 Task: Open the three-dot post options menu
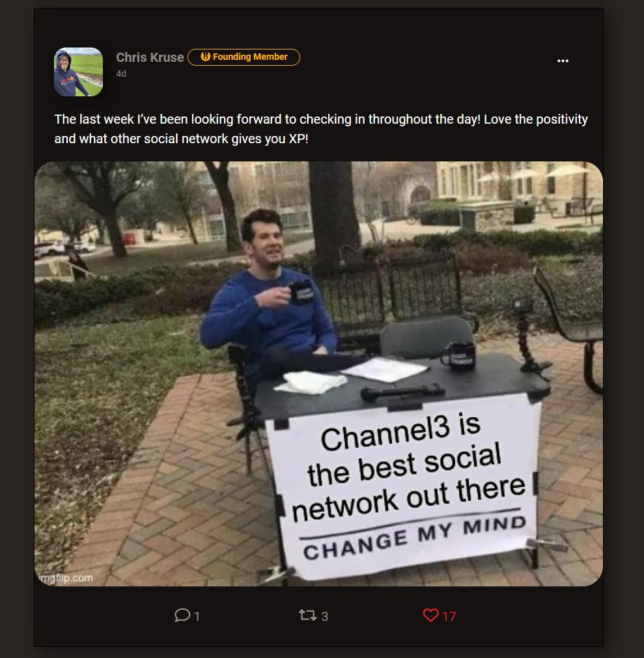point(563,61)
